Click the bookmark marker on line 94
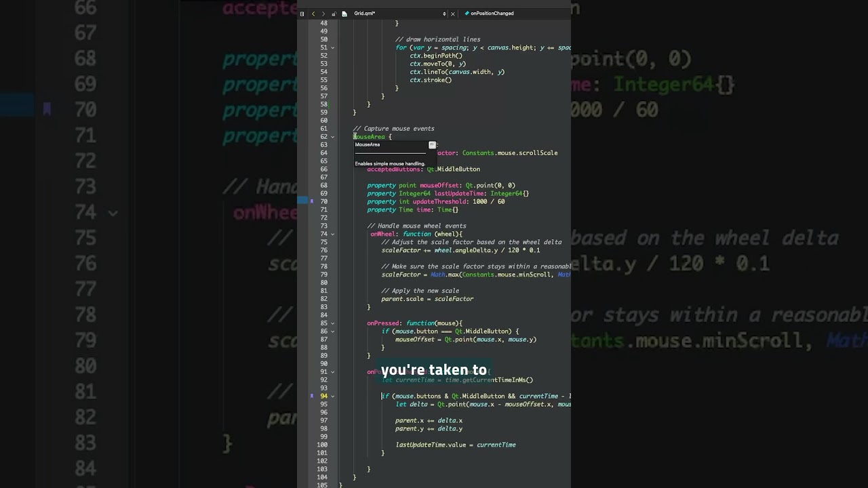868x488 pixels. tap(312, 396)
